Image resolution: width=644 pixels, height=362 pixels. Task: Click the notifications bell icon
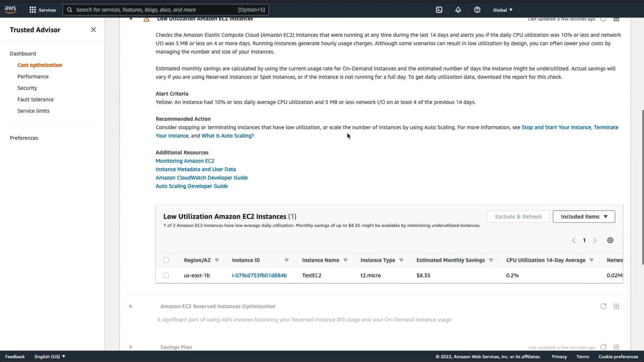(x=458, y=10)
